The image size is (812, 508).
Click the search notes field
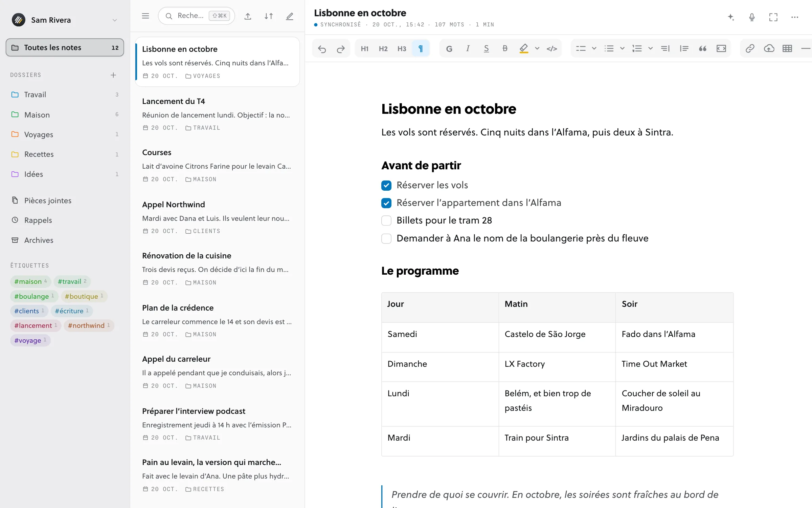(x=196, y=16)
